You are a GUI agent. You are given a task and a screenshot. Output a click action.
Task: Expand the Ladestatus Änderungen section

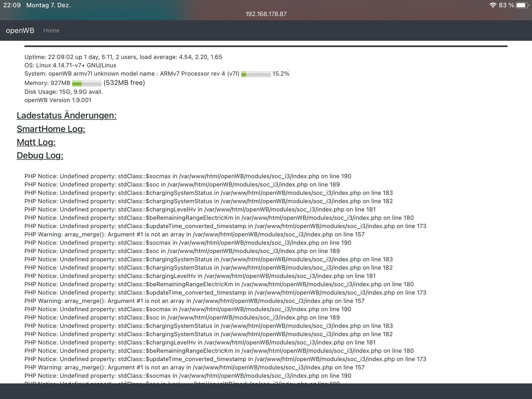tap(66, 115)
